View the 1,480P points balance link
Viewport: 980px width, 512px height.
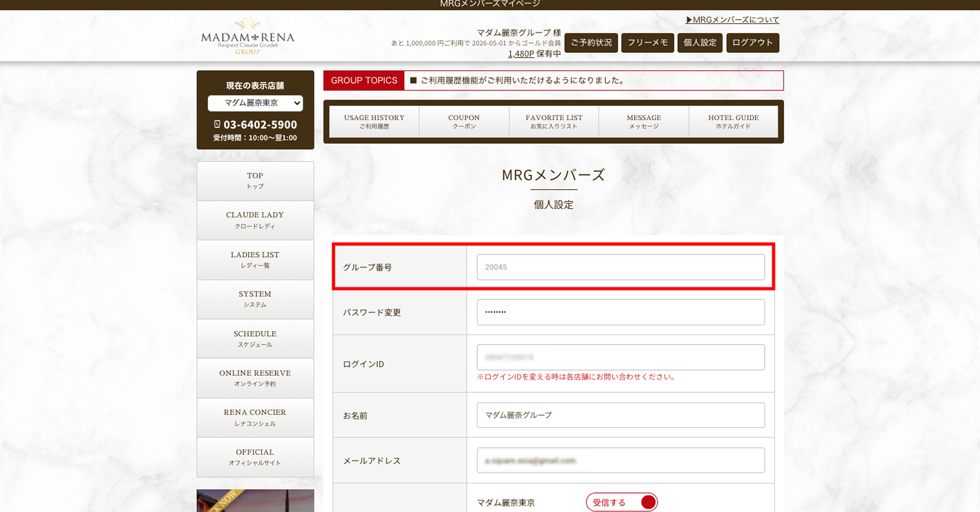point(521,54)
